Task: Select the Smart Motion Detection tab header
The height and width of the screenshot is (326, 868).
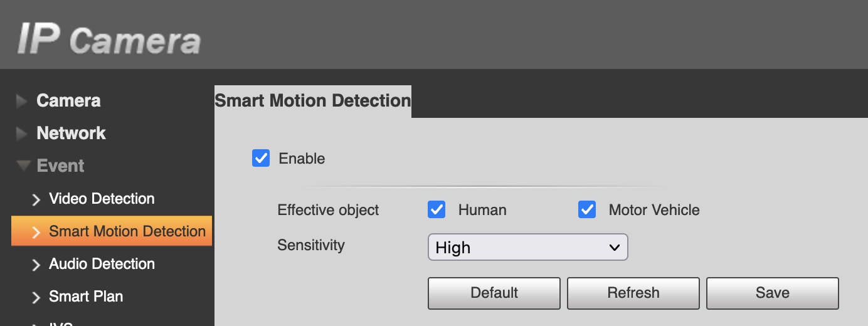Action: coord(313,101)
